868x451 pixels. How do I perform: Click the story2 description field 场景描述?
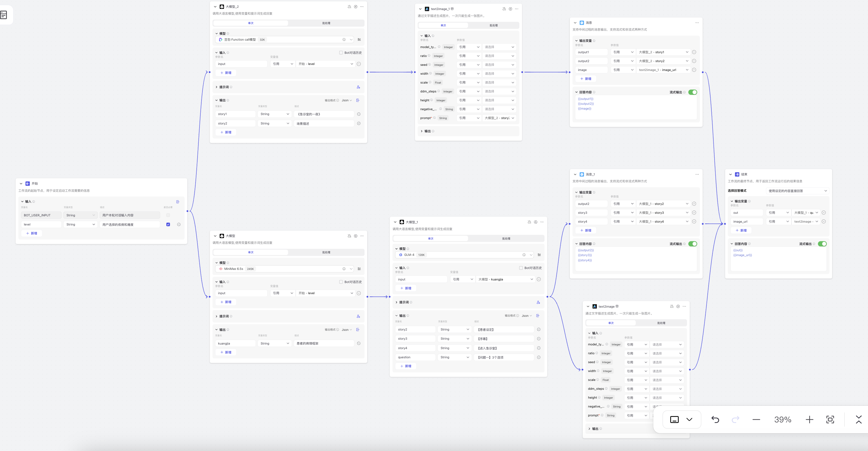[x=324, y=124]
